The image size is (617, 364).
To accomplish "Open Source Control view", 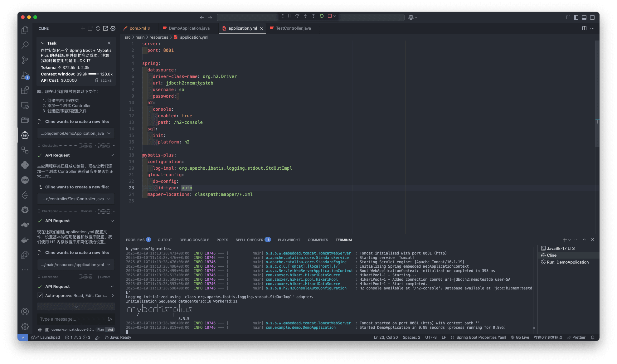I will 25,60.
